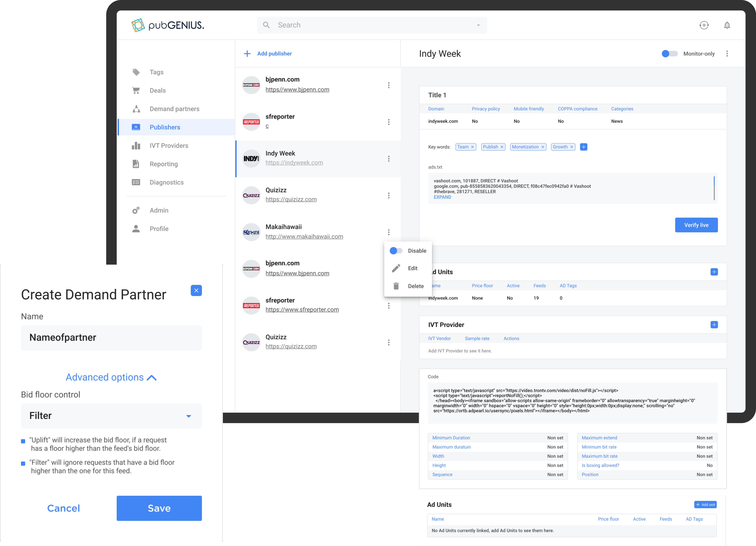Open Diagnostics in sidebar
The image size is (756, 546).
pos(166,182)
